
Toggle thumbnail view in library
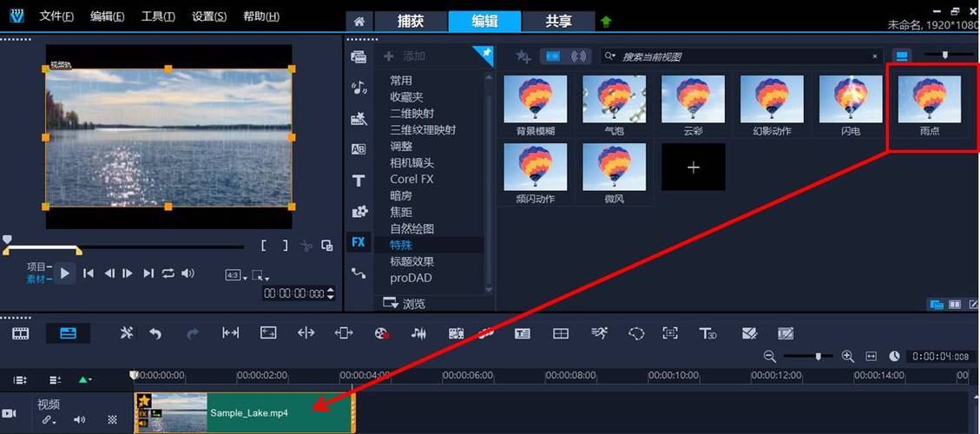(x=901, y=56)
